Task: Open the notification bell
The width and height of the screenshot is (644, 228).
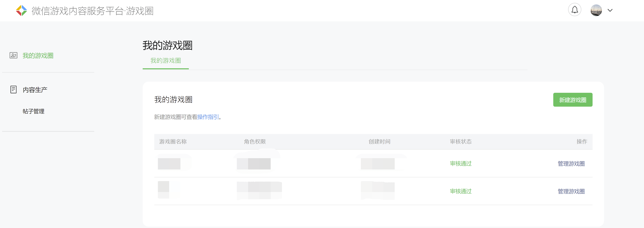Action: (x=574, y=10)
